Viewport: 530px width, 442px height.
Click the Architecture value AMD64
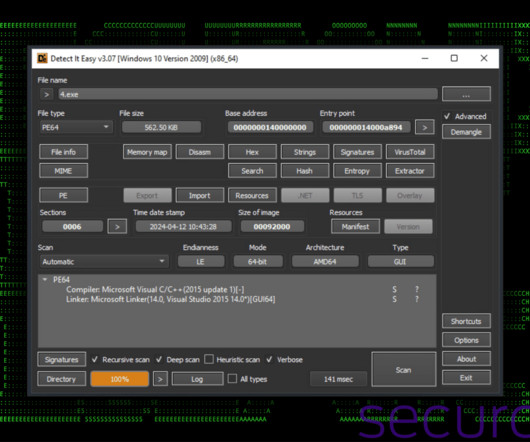(x=325, y=262)
